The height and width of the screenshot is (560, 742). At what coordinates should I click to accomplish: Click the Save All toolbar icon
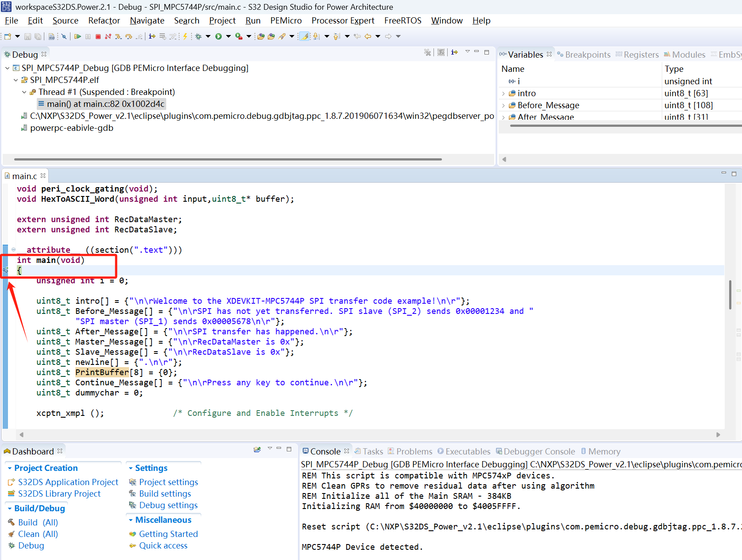point(38,36)
